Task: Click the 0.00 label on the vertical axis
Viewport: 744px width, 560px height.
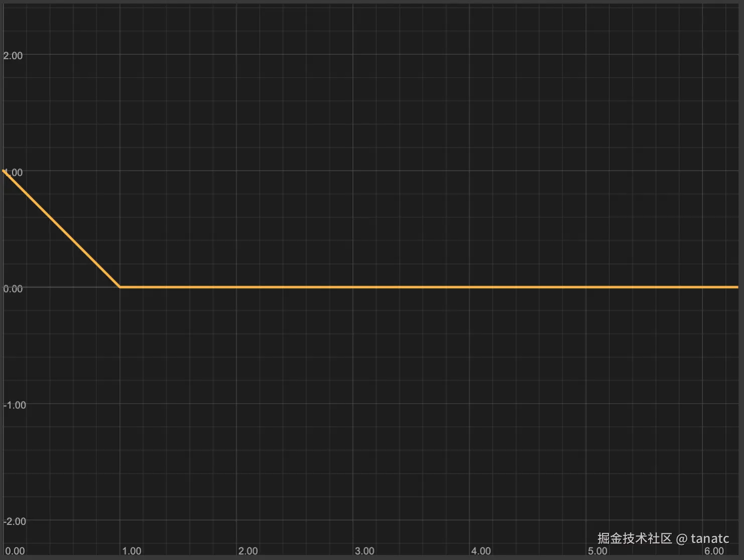Action: [13, 289]
